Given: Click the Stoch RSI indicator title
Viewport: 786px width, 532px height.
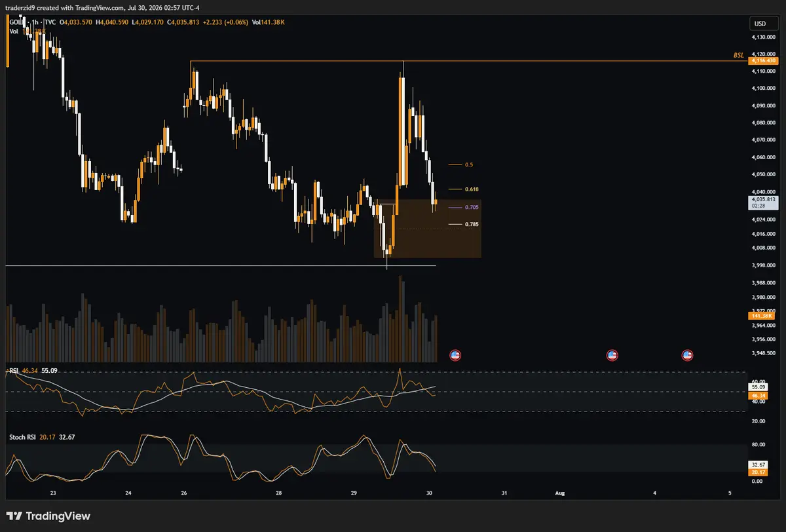Looking at the screenshot, I should 22,436.
